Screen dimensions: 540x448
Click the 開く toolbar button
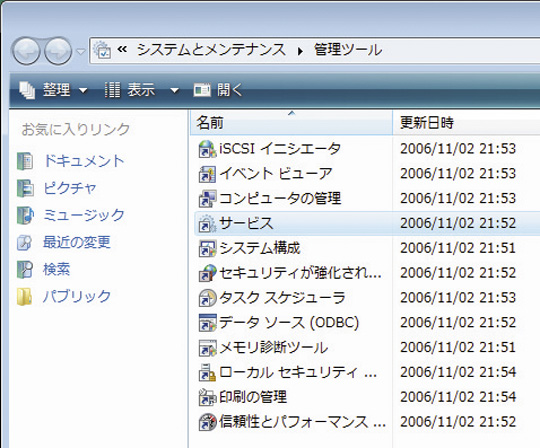click(x=218, y=90)
